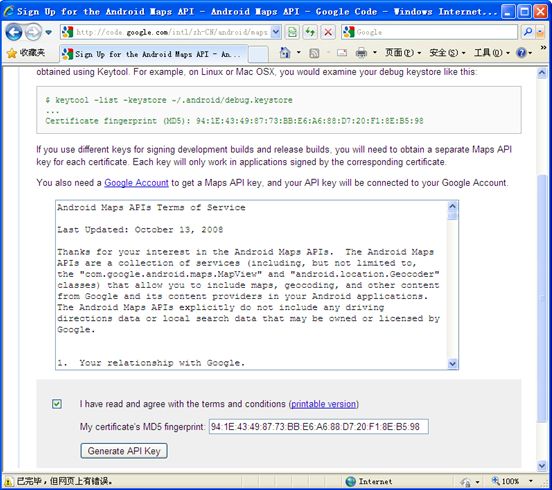Screen dimensions: 552x490
Task: Click the MD5 fingerprint input field
Action: pyautogui.click(x=319, y=427)
